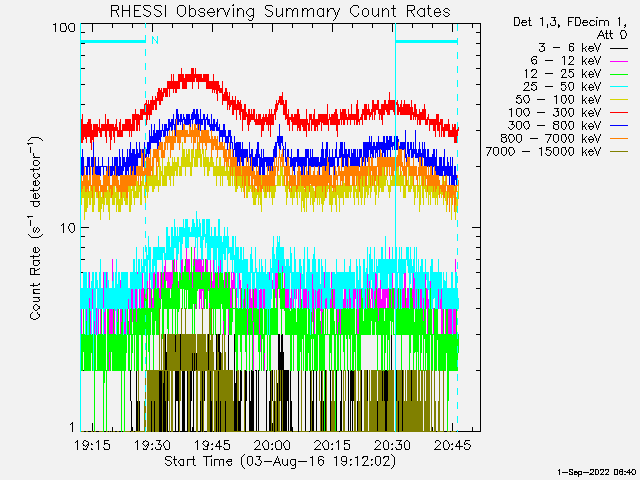Image resolution: width=640 pixels, height=480 pixels.
Task: Select the '25 - 50 keV' legend label
Action: pos(562,87)
